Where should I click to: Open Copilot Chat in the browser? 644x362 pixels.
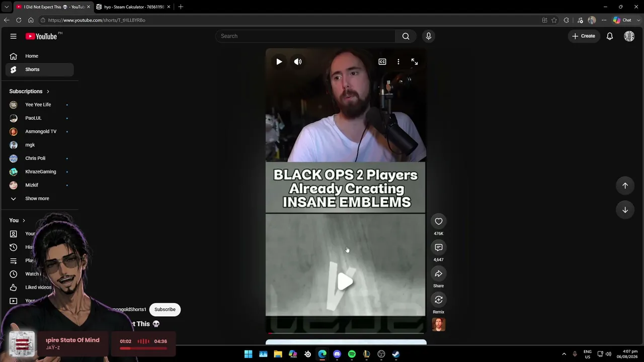pyautogui.click(x=622, y=20)
